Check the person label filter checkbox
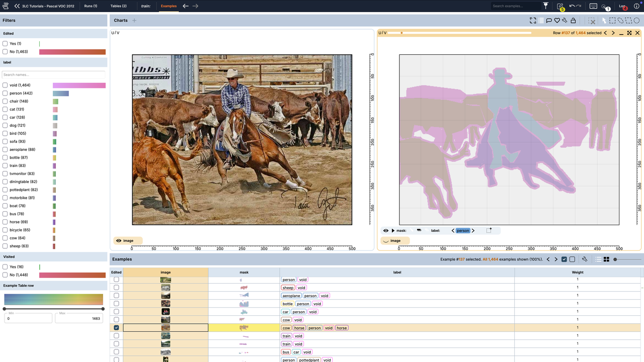 [5, 94]
